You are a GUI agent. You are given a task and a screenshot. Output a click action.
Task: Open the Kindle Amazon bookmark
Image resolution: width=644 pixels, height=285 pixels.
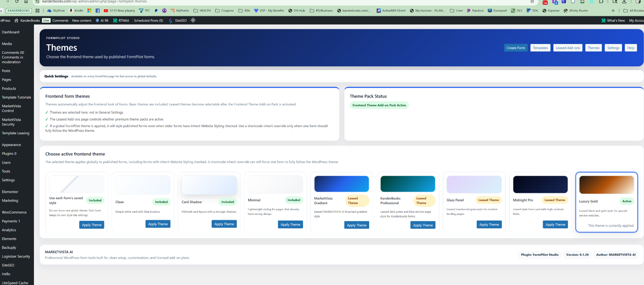76,10
